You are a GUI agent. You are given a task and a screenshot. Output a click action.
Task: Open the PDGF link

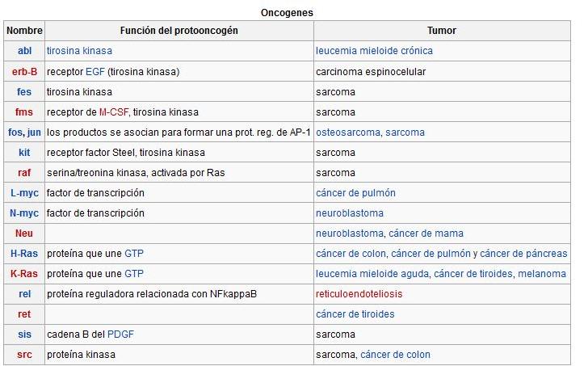[x=120, y=334]
